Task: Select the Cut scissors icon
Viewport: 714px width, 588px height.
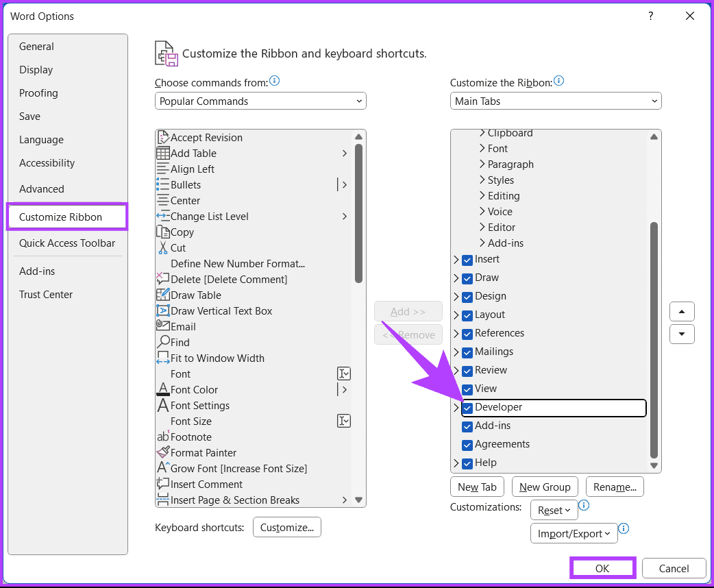Action: pos(163,247)
